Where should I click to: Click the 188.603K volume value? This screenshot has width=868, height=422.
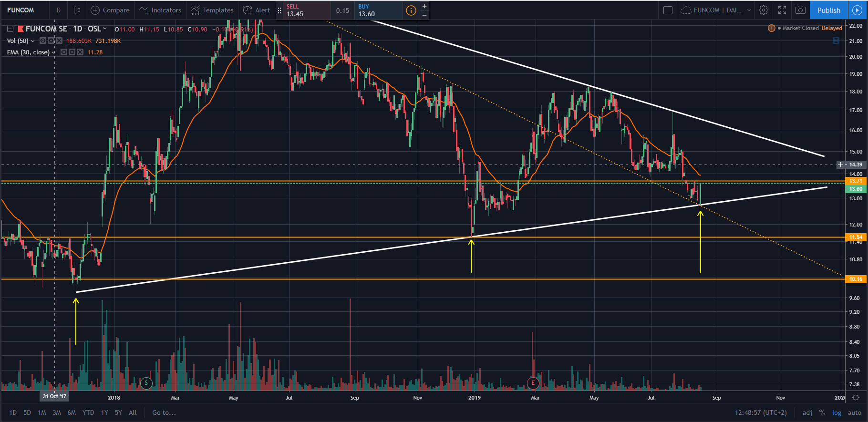point(79,41)
